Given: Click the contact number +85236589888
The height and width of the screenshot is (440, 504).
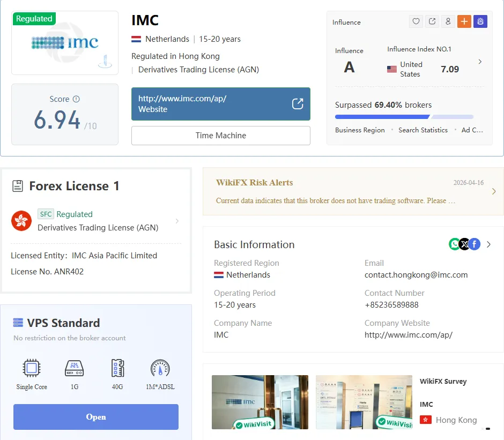Looking at the screenshot, I should (x=391, y=305).
